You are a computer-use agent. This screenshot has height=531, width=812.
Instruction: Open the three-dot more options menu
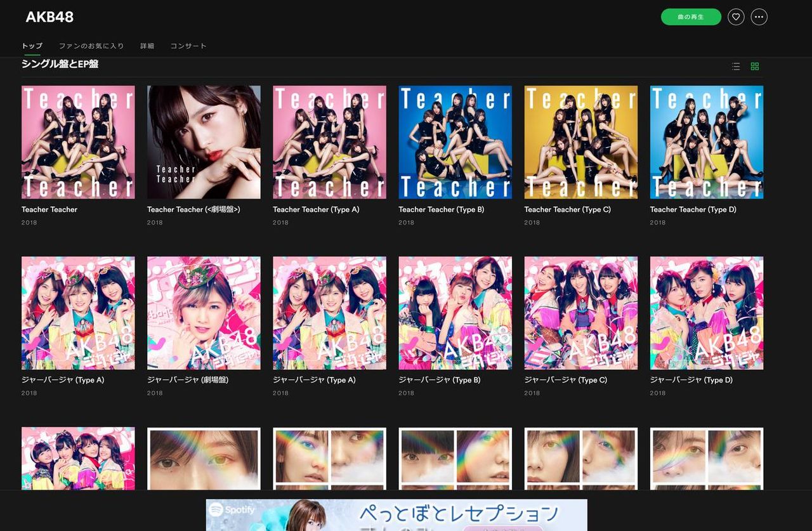coord(759,17)
